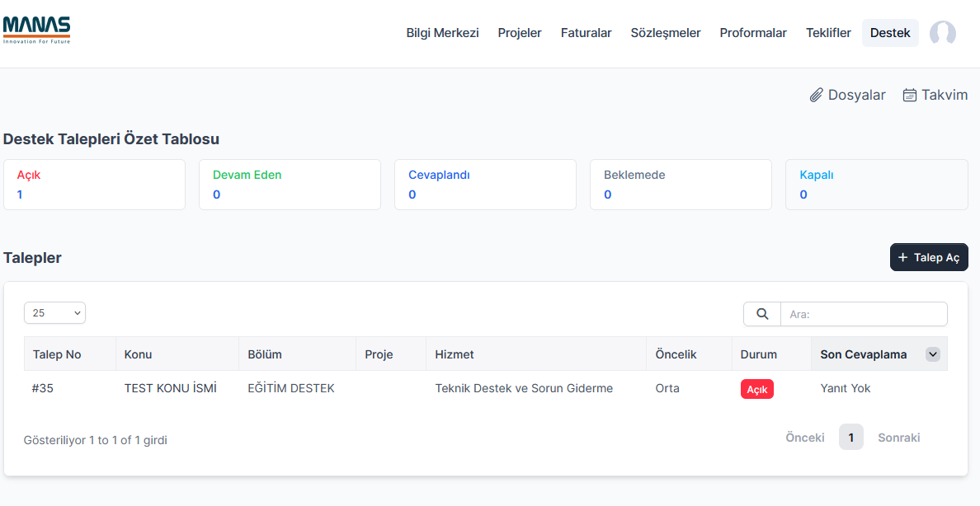Image resolution: width=980 pixels, height=506 pixels.
Task: Click the Dosyalar paperclip icon
Action: click(x=817, y=95)
